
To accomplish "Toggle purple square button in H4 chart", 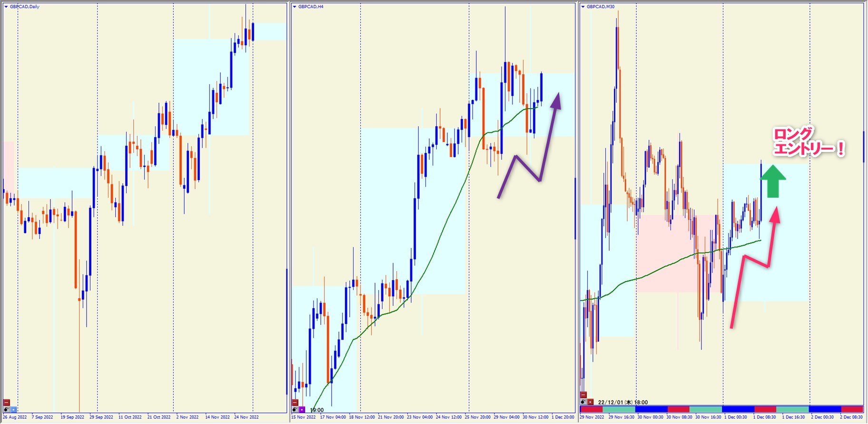I will coord(302,409).
